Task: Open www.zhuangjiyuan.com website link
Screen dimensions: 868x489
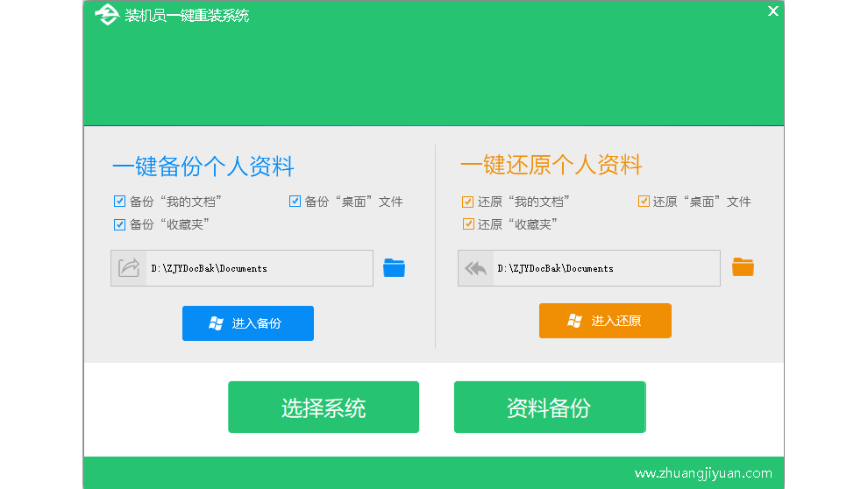Action: [x=703, y=473]
